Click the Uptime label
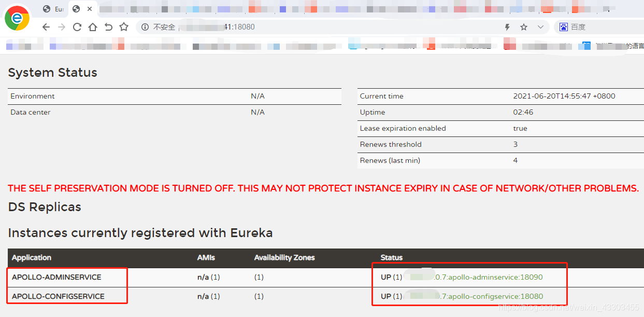The height and width of the screenshot is (317, 644). pyautogui.click(x=373, y=112)
